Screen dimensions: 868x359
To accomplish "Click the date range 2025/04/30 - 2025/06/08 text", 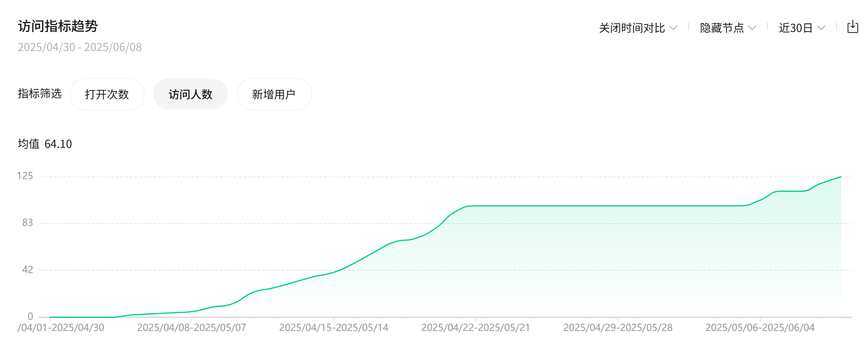I will pyautogui.click(x=80, y=47).
